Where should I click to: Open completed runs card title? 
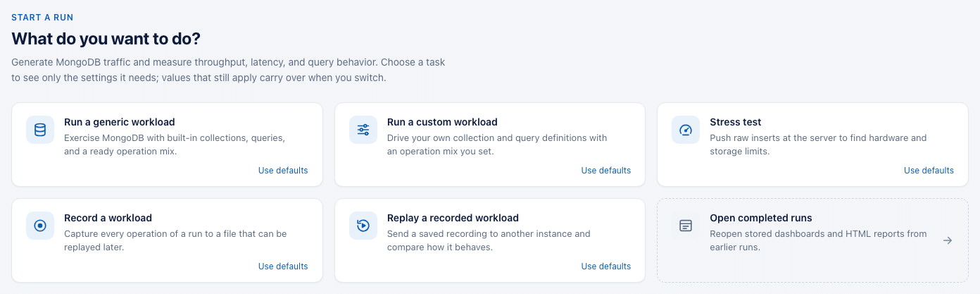click(x=761, y=218)
